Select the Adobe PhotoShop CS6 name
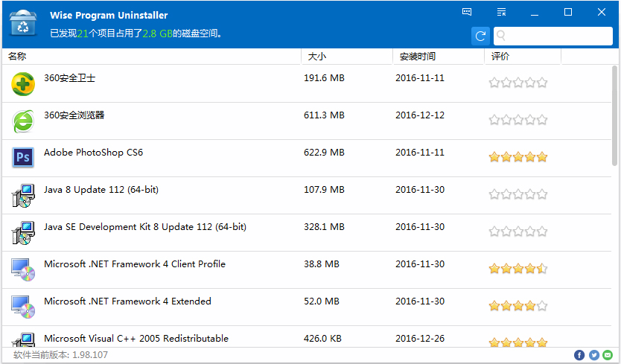The height and width of the screenshot is (364, 621). tap(94, 153)
